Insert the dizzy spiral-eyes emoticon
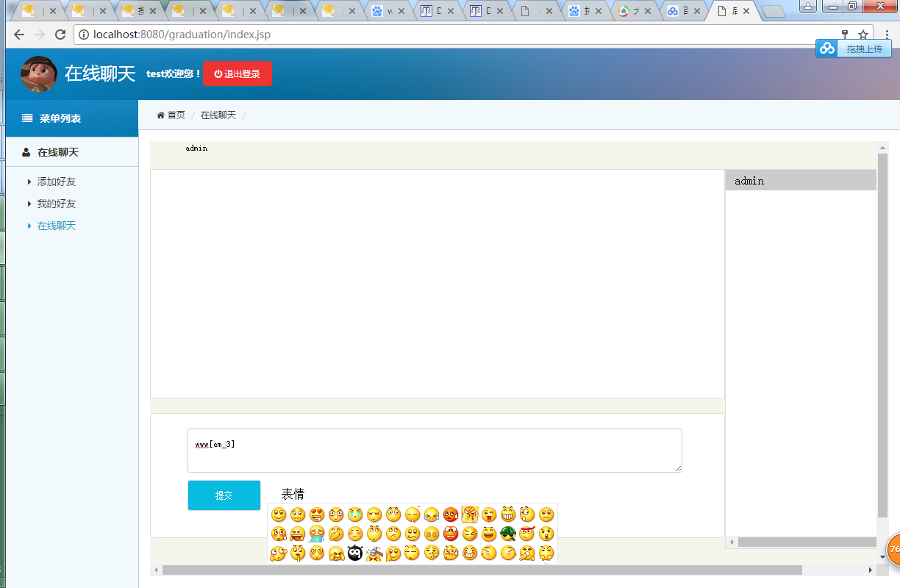Viewport: 900px width, 588px height. (x=317, y=553)
